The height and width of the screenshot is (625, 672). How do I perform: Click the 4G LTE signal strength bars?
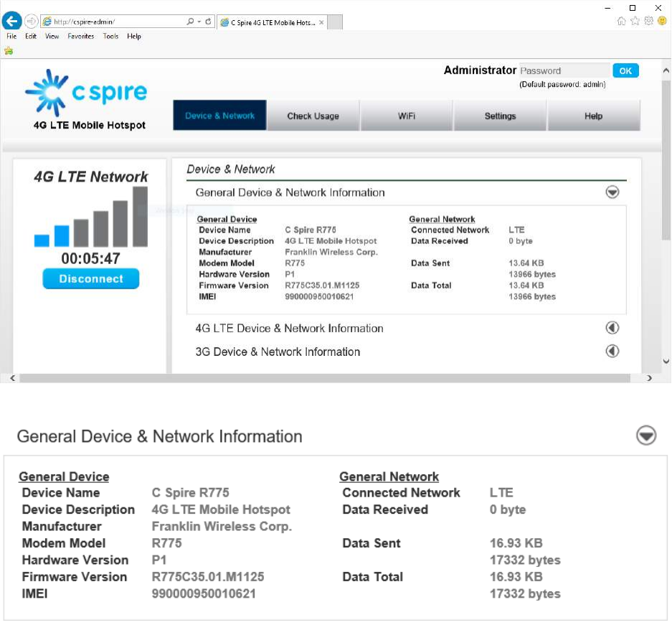pos(91,217)
